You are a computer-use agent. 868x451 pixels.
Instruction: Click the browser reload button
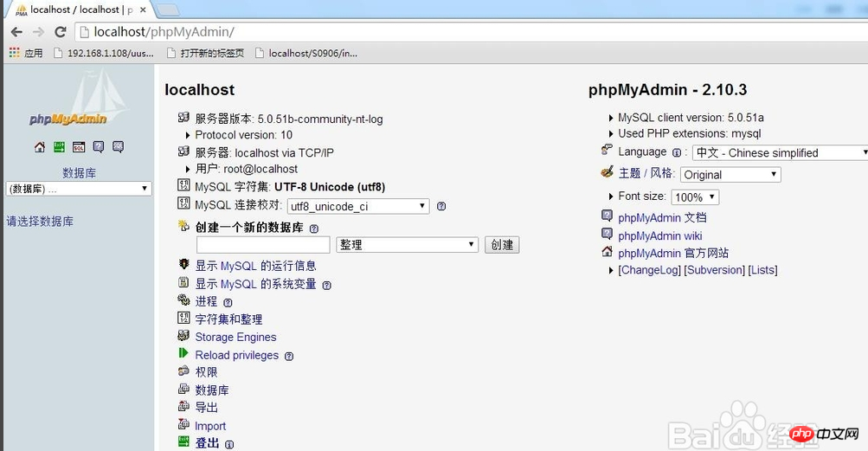coord(61,32)
